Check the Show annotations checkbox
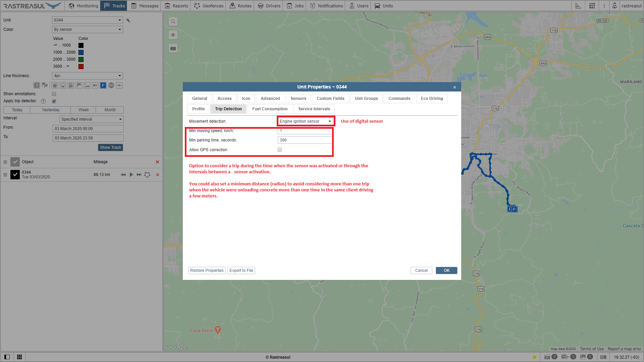The width and height of the screenshot is (644, 362). click(x=54, y=94)
